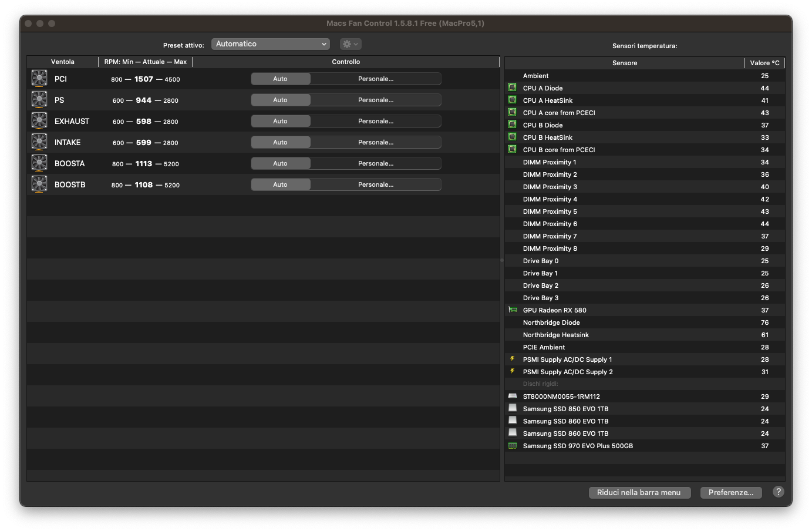The height and width of the screenshot is (531, 812).
Task: Set BOOSTA fan to Auto
Action: click(x=280, y=163)
